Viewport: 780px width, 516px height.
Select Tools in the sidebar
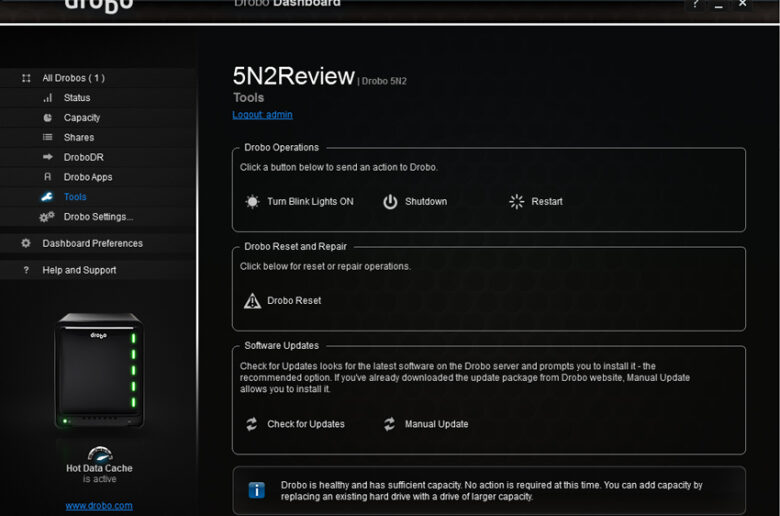pos(75,197)
